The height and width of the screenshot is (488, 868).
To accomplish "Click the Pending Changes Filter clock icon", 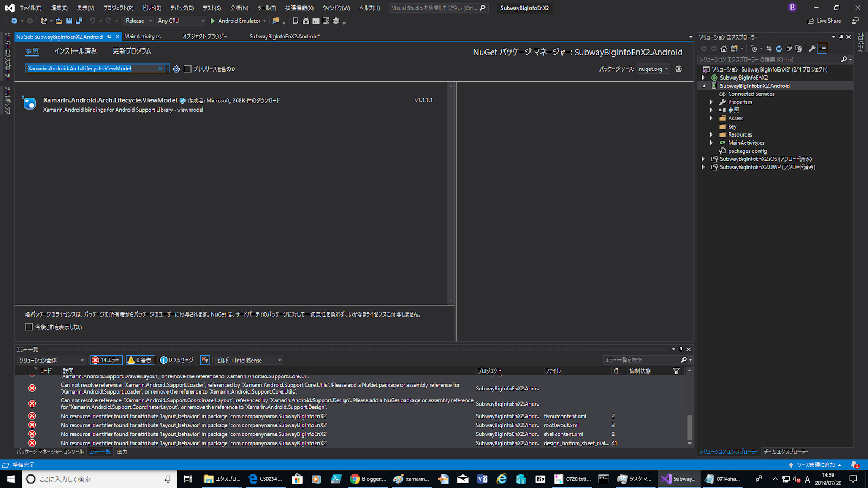I will (x=754, y=48).
